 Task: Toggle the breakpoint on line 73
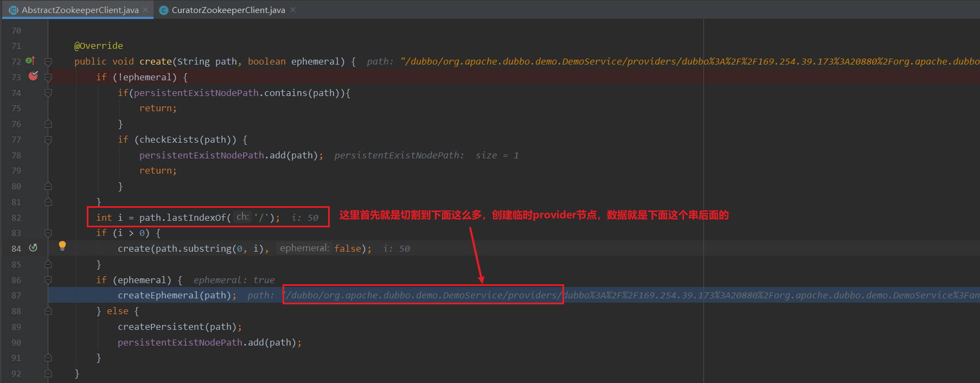click(33, 76)
